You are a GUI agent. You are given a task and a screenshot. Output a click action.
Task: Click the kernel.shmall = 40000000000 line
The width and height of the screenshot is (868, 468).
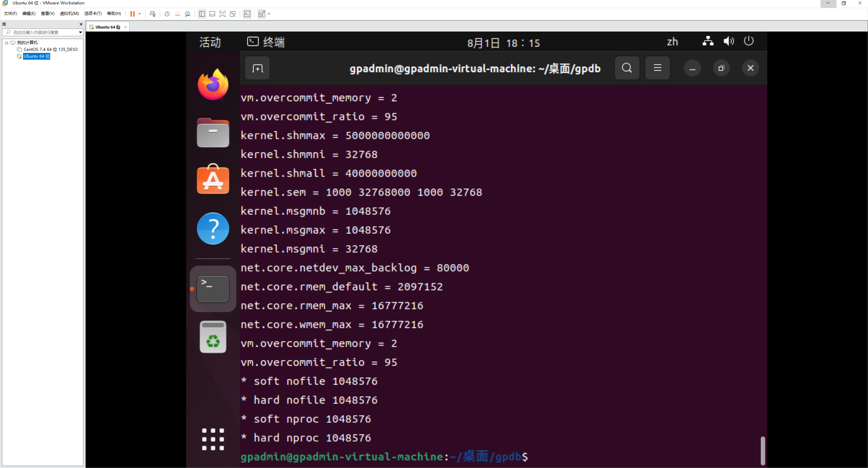(x=329, y=173)
